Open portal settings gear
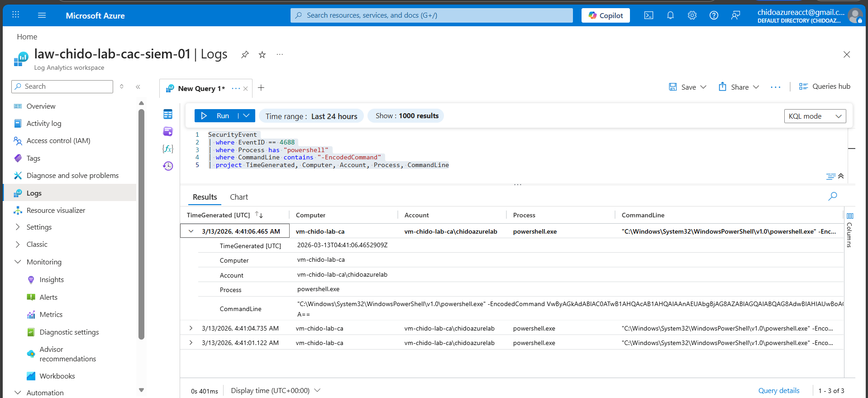The image size is (868, 398). 692,15
